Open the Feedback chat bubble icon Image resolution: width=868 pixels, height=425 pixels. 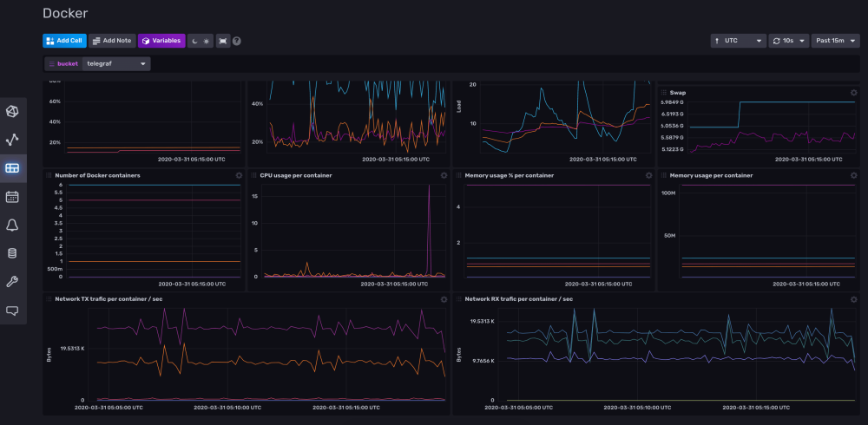[x=12, y=311]
